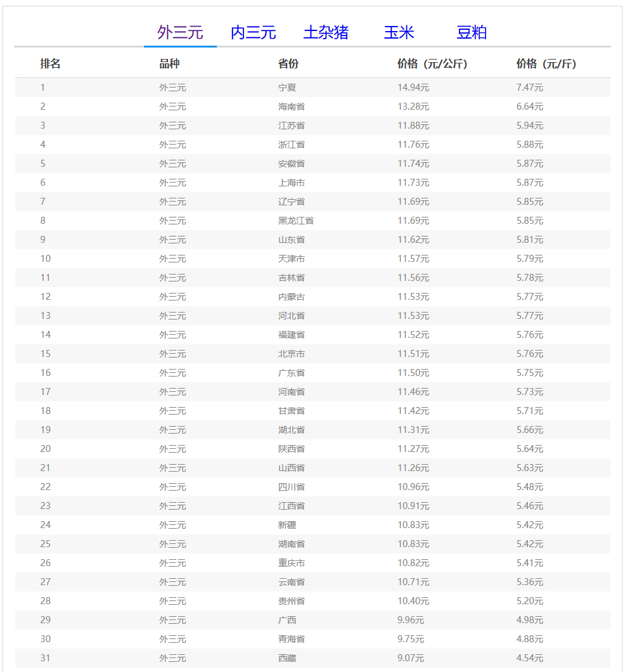Click the 排名 column header

pos(51,64)
